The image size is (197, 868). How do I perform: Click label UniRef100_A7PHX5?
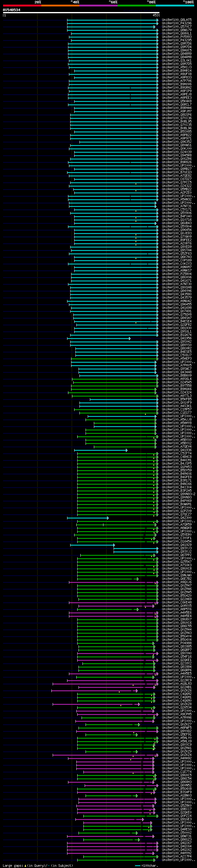pos(177,365)
